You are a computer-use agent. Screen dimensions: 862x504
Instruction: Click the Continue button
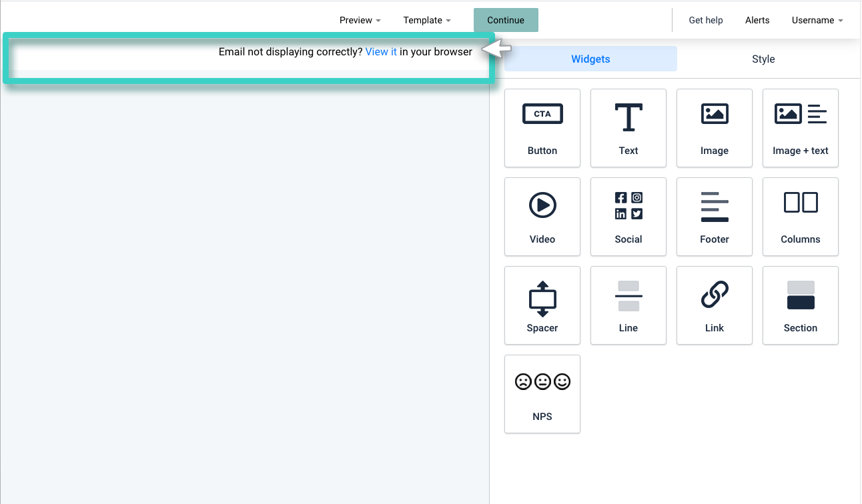[506, 20]
